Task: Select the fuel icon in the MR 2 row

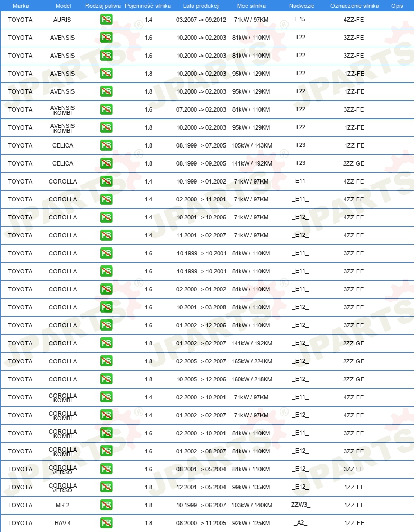Action: [106, 505]
